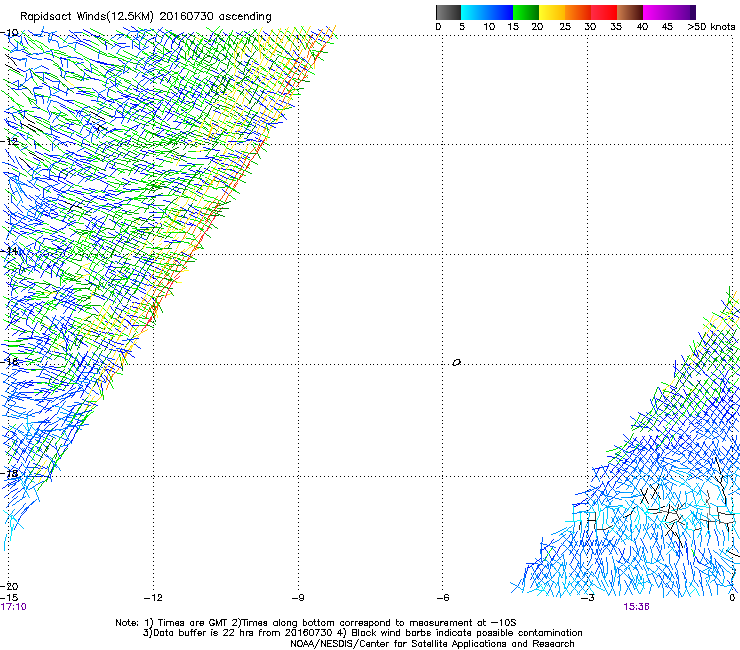
Task: Click the -12 longitude axis label
Action: (153, 598)
